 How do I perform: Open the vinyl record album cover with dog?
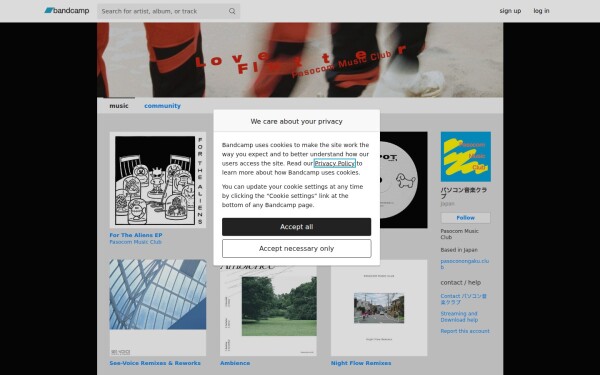pos(404,180)
